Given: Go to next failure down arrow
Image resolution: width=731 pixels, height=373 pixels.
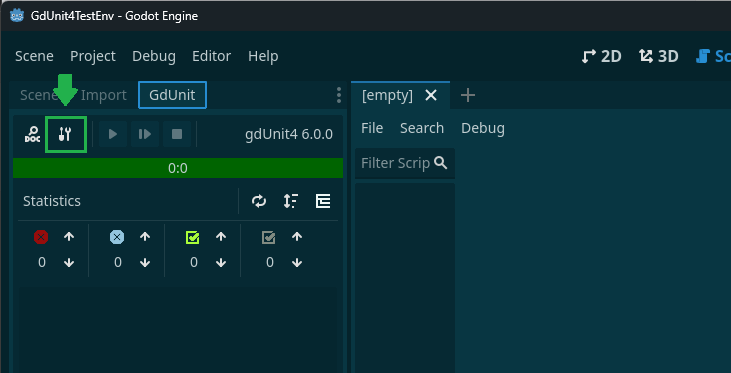Looking at the screenshot, I should pyautogui.click(x=145, y=262).
